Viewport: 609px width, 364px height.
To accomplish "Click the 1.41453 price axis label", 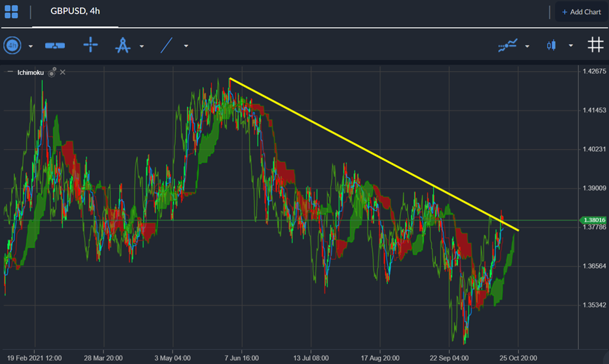I will coord(594,110).
